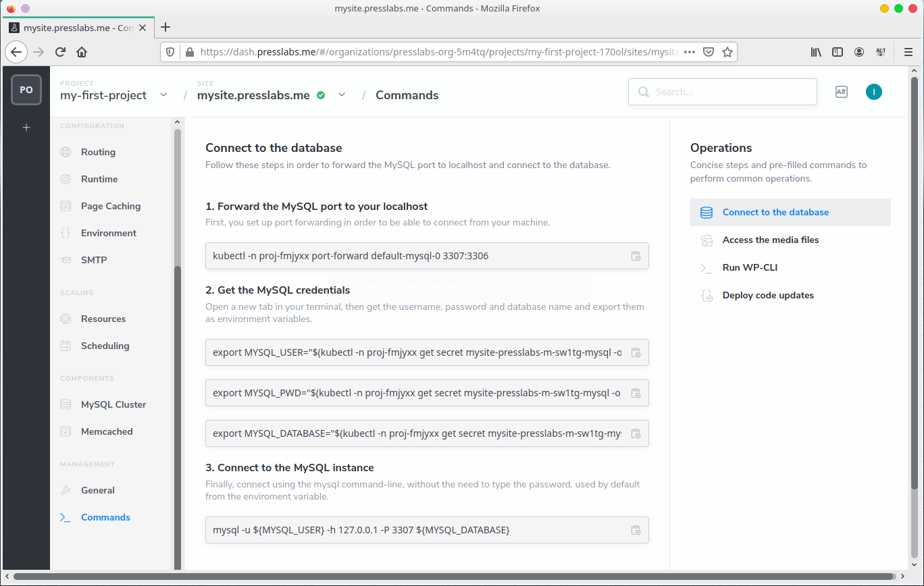Click the Runtime gear icon
This screenshot has height=586, width=924.
[x=66, y=179]
